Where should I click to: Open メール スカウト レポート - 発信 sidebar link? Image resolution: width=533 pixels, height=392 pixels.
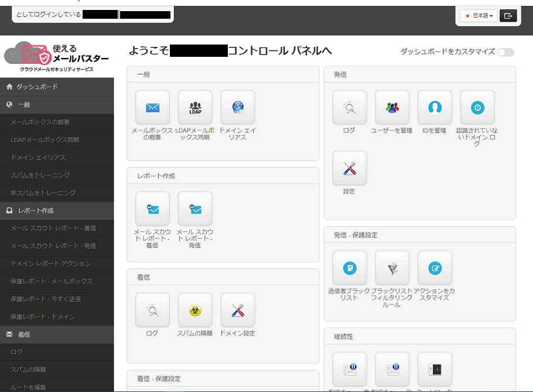coord(57,246)
